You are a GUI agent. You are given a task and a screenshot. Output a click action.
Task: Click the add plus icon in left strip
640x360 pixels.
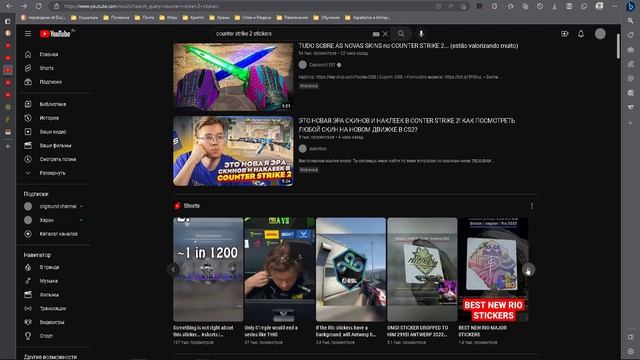point(8,147)
